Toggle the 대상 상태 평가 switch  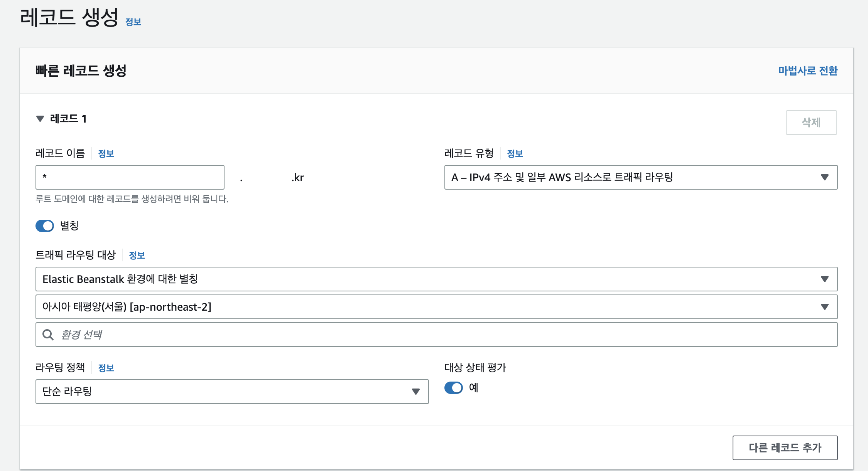[453, 388]
